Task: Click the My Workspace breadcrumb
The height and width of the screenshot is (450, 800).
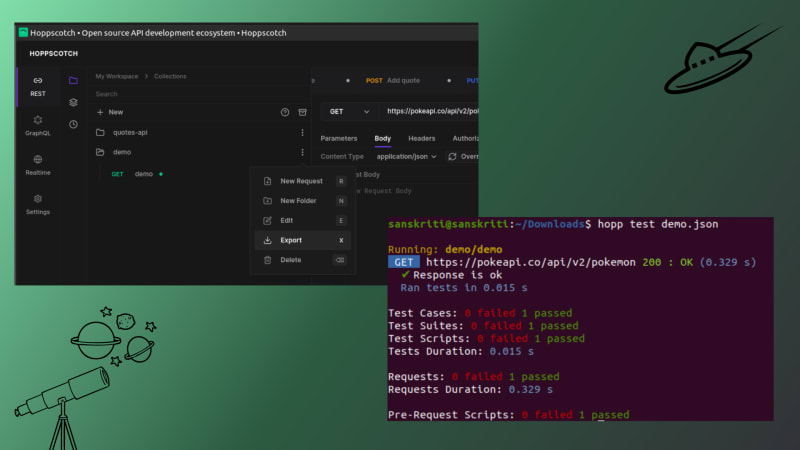Action: [x=117, y=77]
